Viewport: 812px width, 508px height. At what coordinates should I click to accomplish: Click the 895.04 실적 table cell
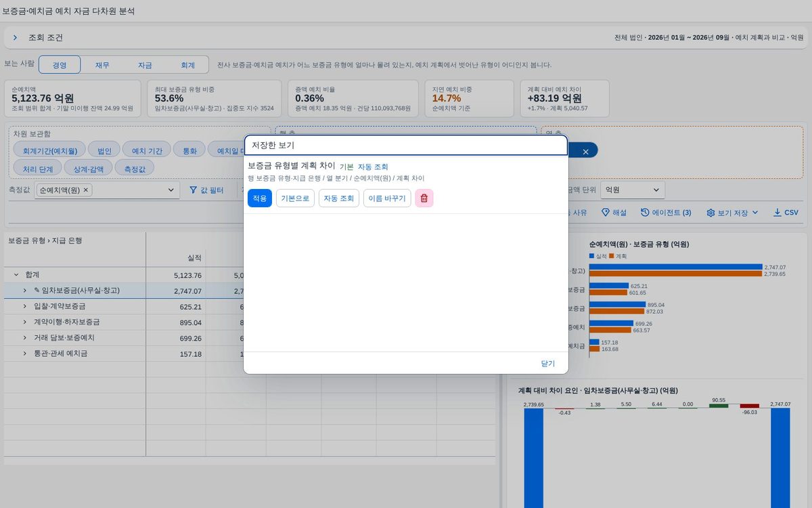click(x=176, y=322)
